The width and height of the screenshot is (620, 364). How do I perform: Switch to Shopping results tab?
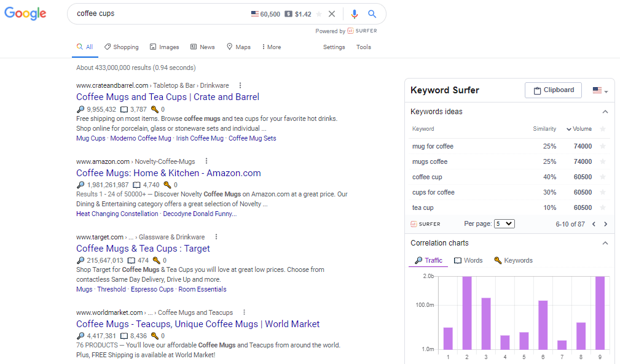click(122, 47)
